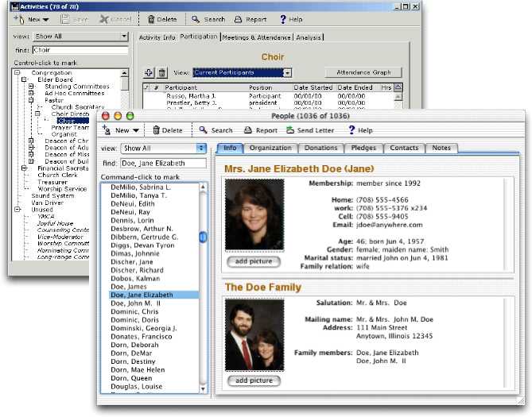Click Search in the People toolbar
Screen dimensions: 532x417
(x=216, y=130)
